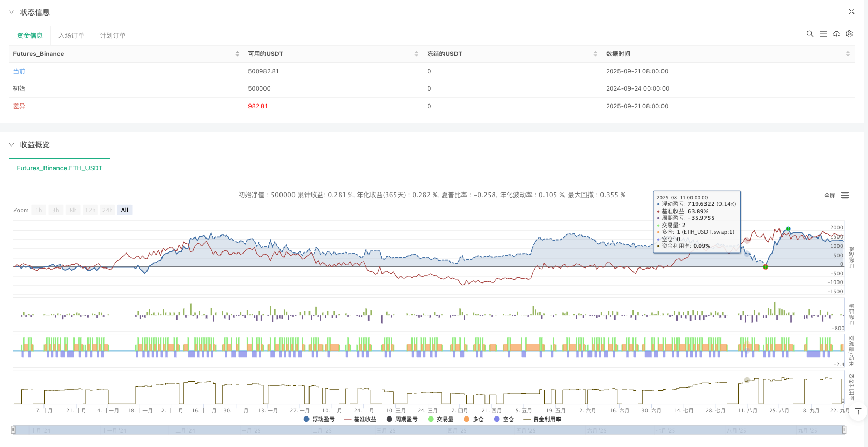Image resolution: width=868 pixels, height=447 pixels.
Task: Open the table row density menu icon
Action: click(x=823, y=34)
